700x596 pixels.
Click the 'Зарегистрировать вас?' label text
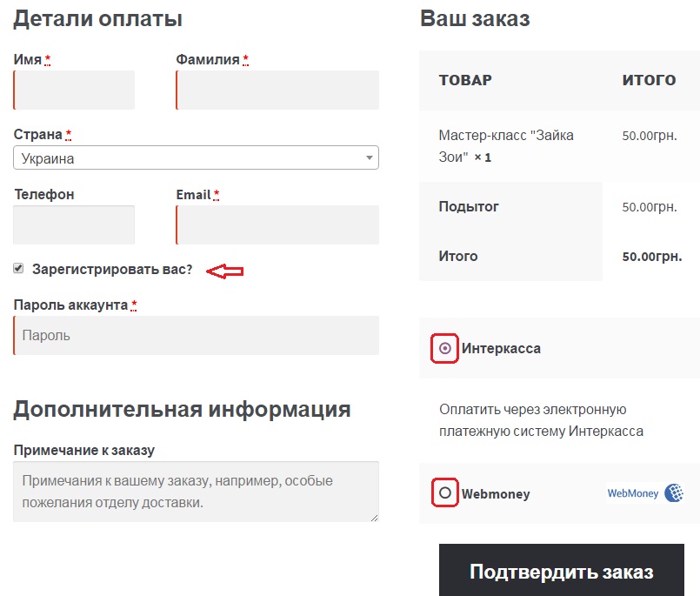pos(112,270)
